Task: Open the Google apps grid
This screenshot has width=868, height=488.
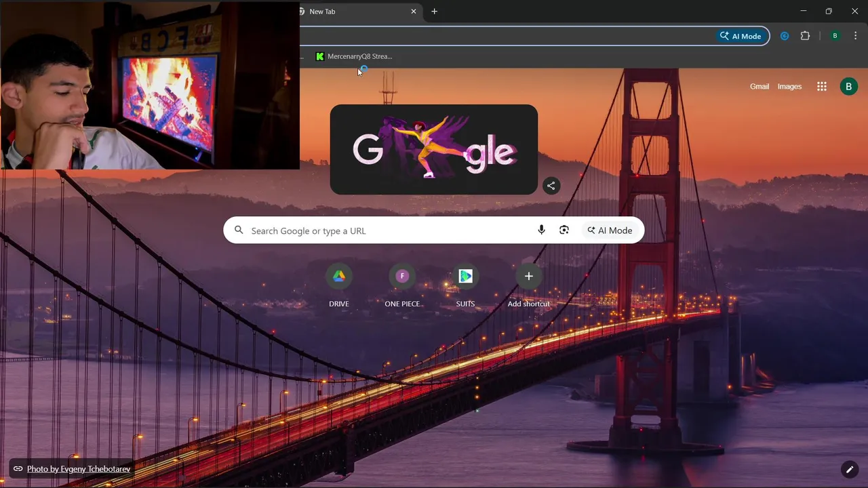Action: (x=822, y=87)
